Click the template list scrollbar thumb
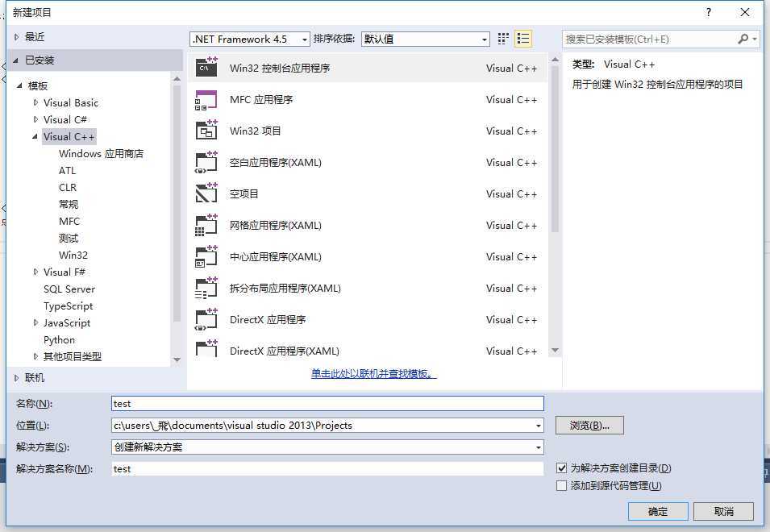 pos(556,148)
